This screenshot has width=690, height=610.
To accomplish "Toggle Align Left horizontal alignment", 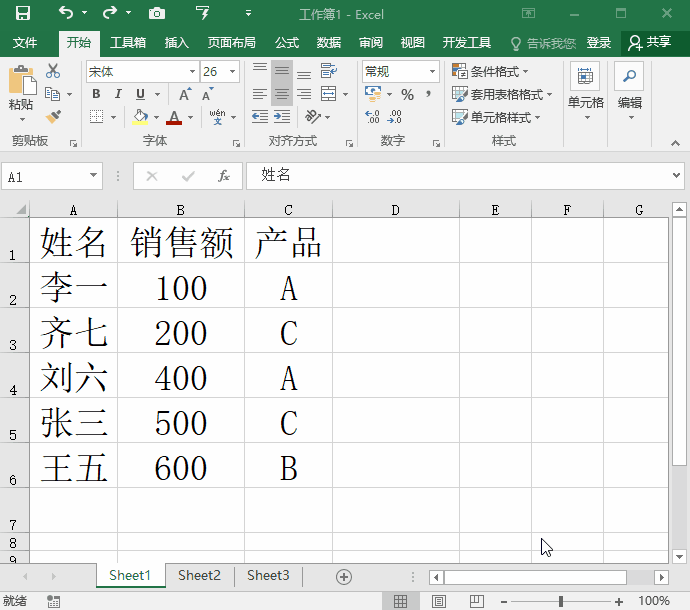I will point(260,94).
